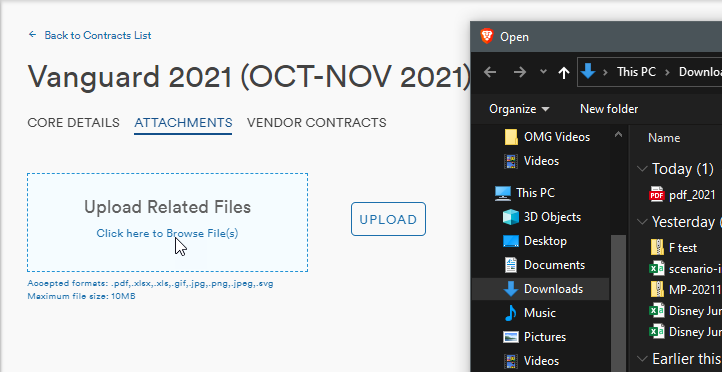Open recent locations dropdown chevron
The width and height of the screenshot is (722, 372).
click(543, 72)
